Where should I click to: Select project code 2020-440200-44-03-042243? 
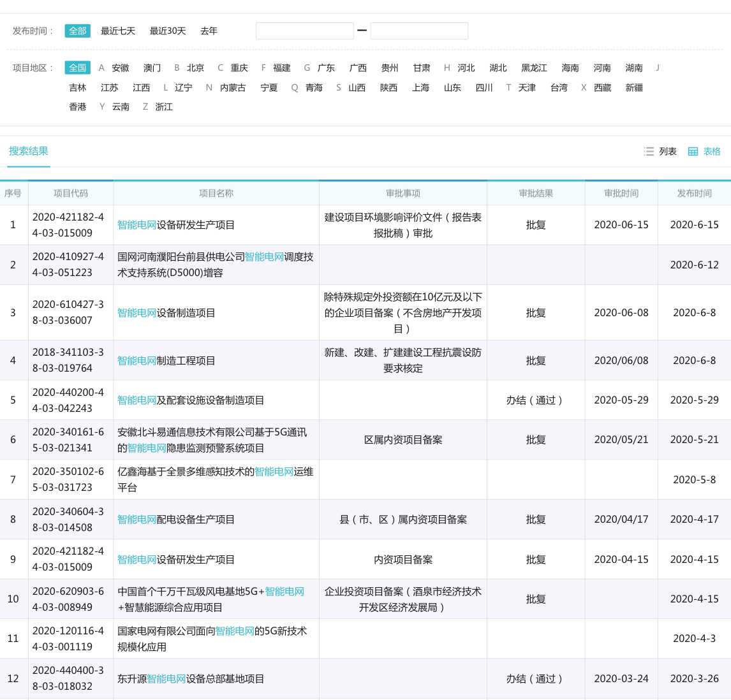[68, 400]
